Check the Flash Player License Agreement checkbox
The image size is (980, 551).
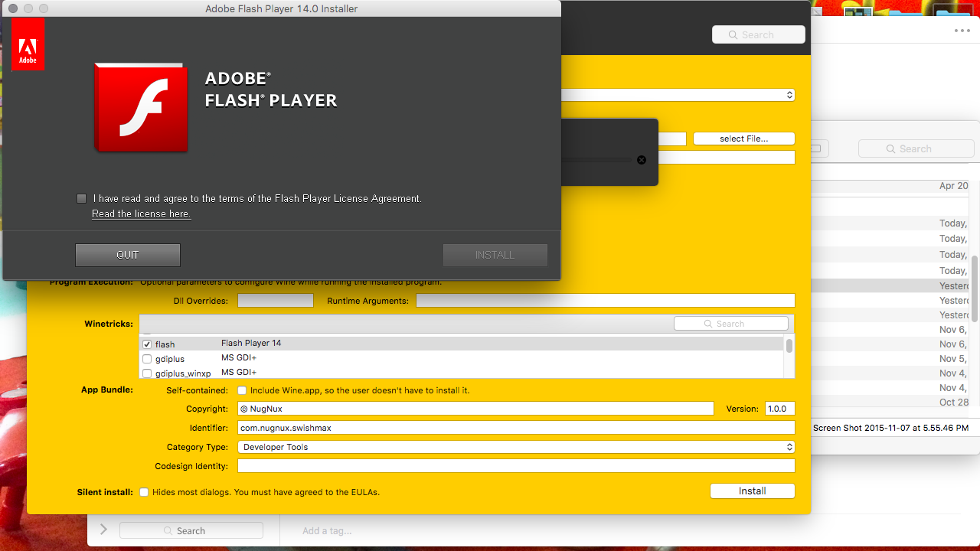pyautogui.click(x=81, y=197)
